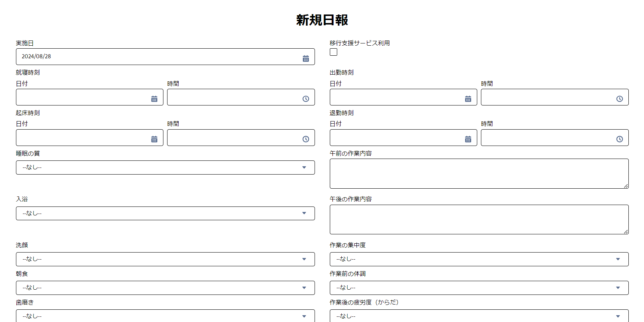Check the 移行支援サービス利用 checkbox
This screenshot has height=322, width=644.
(x=334, y=52)
